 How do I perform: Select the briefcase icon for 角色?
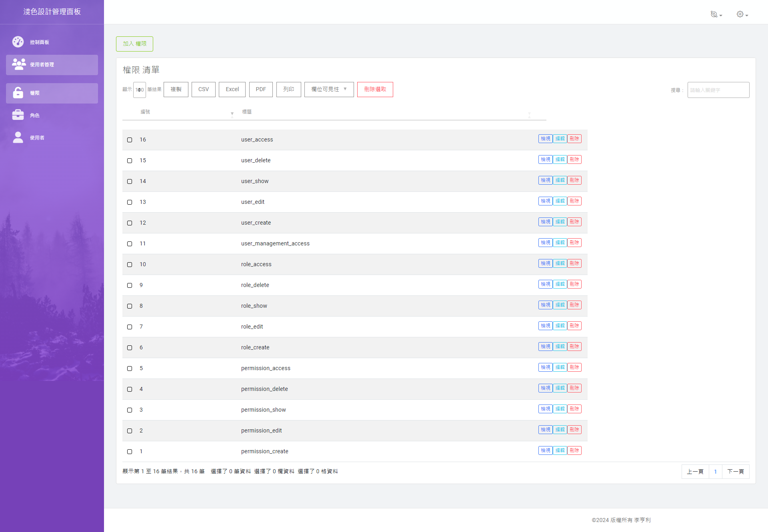tap(18, 115)
